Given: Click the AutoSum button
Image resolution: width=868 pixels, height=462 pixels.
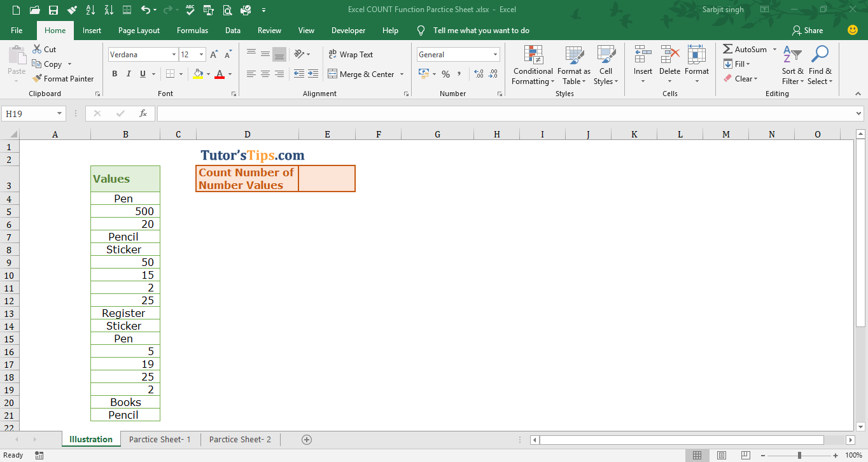Looking at the screenshot, I should pos(745,49).
